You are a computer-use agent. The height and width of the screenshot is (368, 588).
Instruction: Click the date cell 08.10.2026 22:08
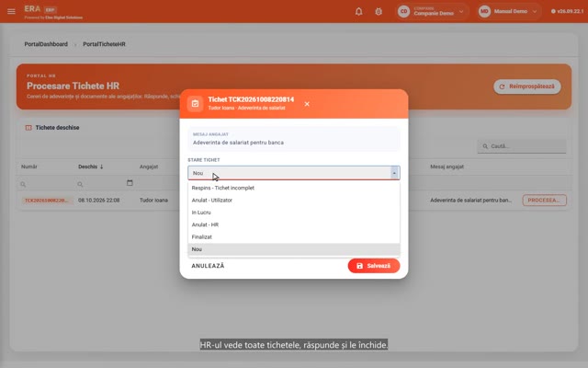click(x=99, y=201)
